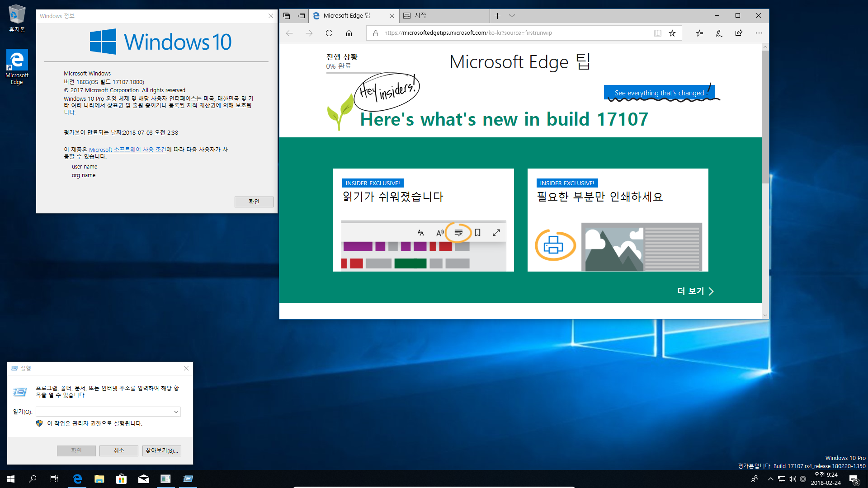Screen dimensions: 868x488
Task: Click the Edge web notes annotation icon
Action: pos(718,33)
